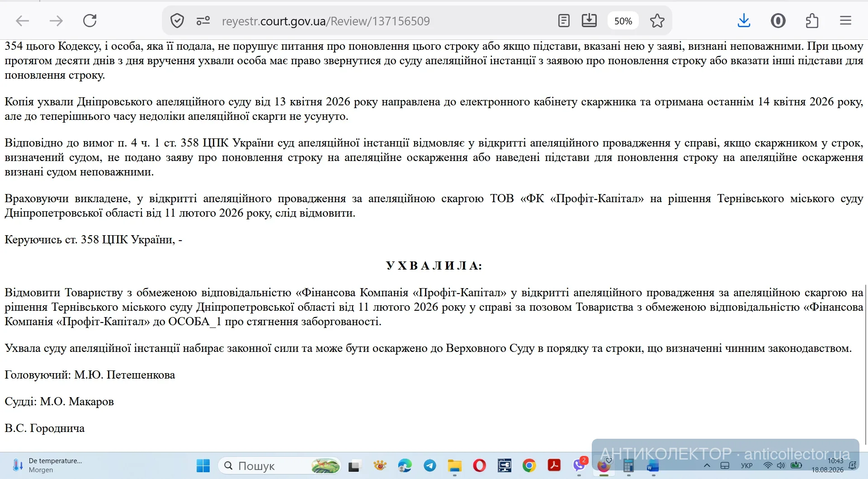Click 'Керуючись ст. 358 ЦПК України' line

pos(94,239)
